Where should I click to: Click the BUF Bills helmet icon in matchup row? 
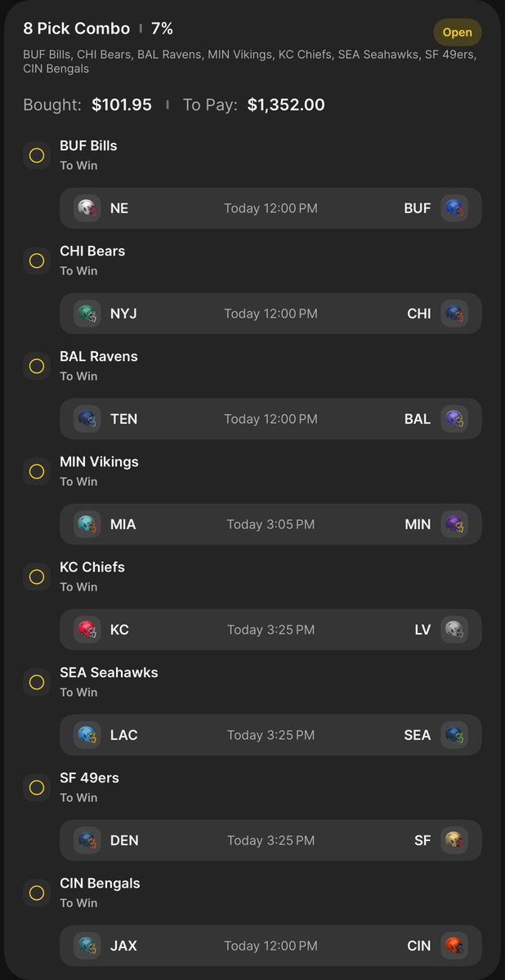(454, 208)
